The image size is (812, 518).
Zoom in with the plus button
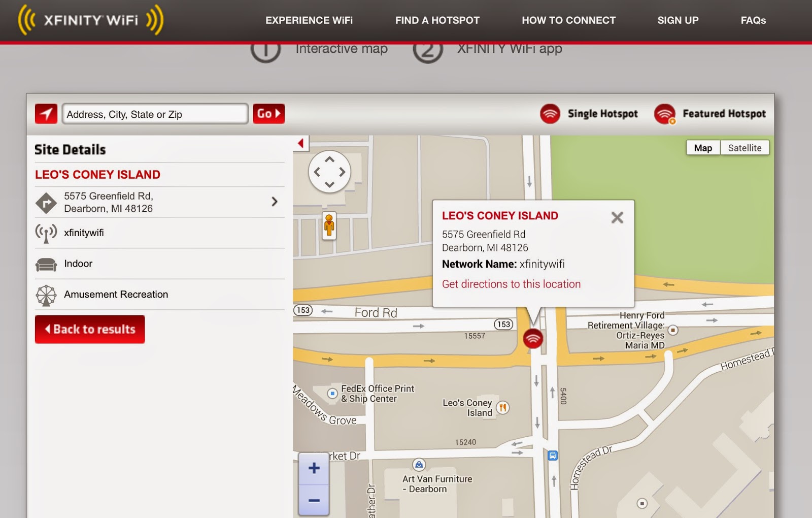[x=314, y=468]
